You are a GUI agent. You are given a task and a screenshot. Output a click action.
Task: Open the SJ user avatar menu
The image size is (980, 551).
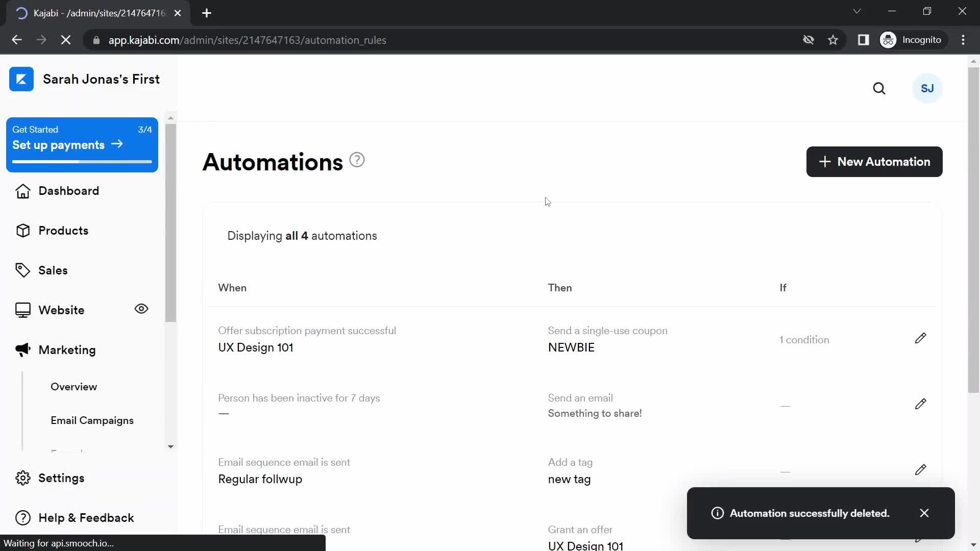[x=927, y=89]
